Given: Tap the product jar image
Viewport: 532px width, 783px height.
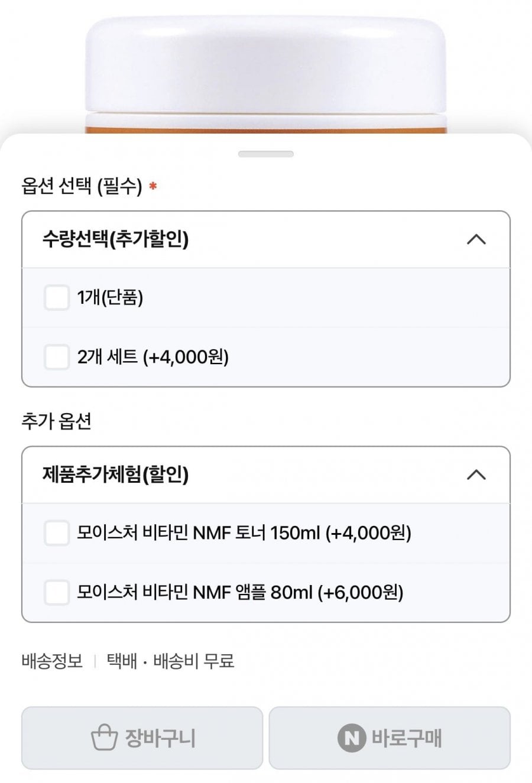Looking at the screenshot, I should pos(266,71).
